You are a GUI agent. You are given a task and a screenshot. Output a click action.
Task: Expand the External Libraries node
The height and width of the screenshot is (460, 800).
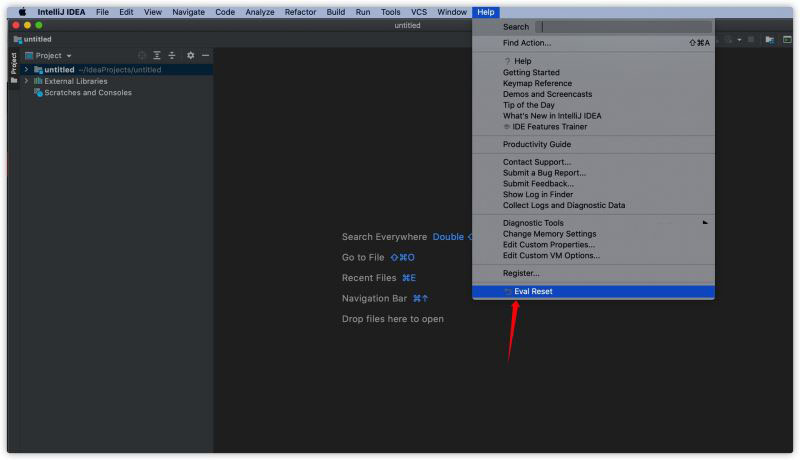pos(27,81)
